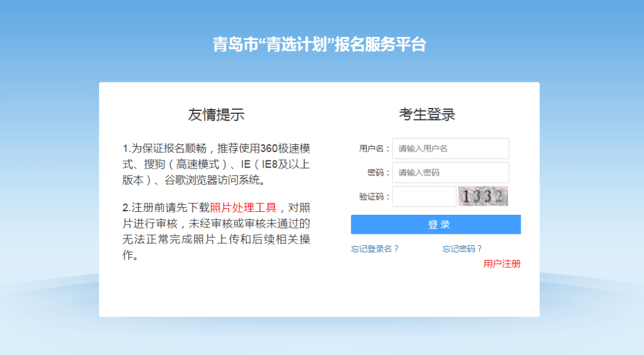This screenshot has height=355, width=644.
Task: Focus the password input field
Action: (x=450, y=172)
